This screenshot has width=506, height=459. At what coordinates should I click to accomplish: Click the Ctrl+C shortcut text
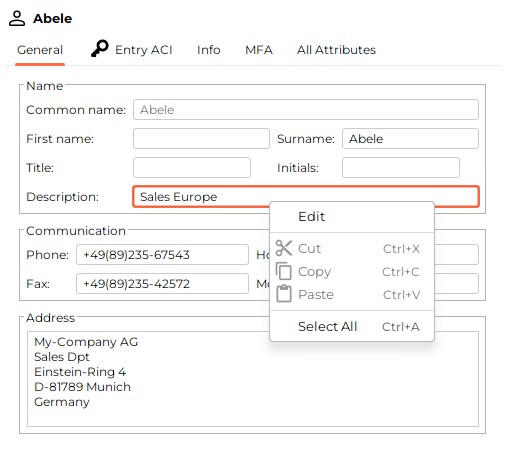click(x=401, y=272)
